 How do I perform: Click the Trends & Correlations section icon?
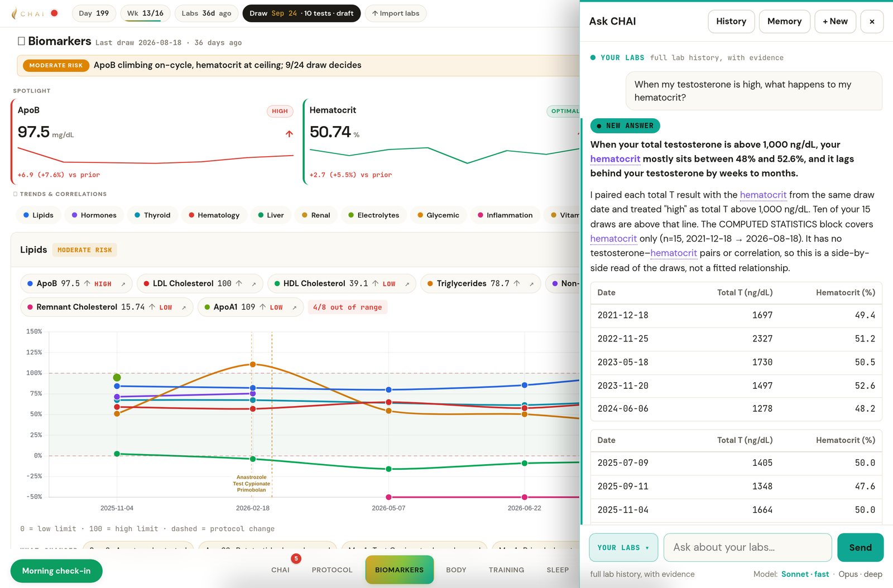coord(15,194)
